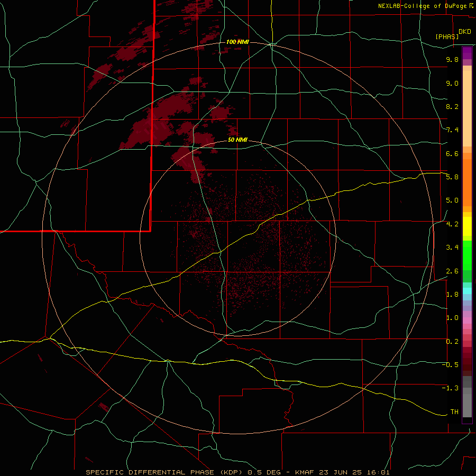This screenshot has width=476, height=476.
Task: Click the 7.4 value on color scale
Action: click(x=452, y=130)
